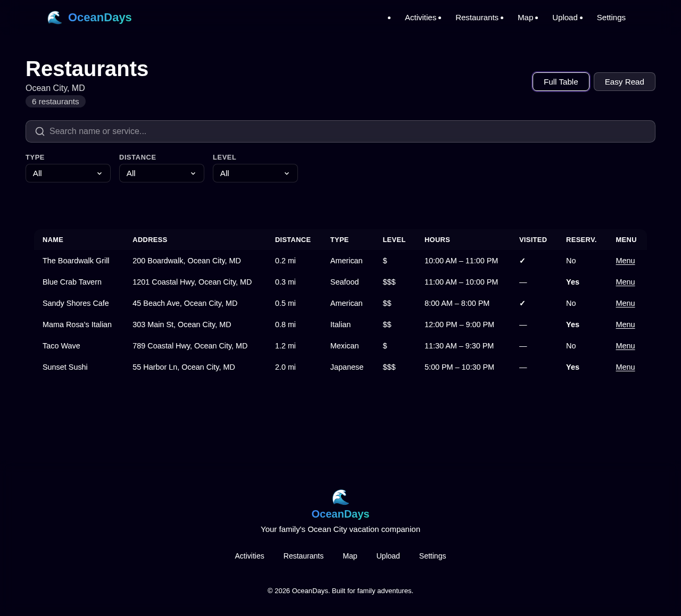
Task: Select 'Sandy Shores Cafe' name cell
Action: click(76, 303)
